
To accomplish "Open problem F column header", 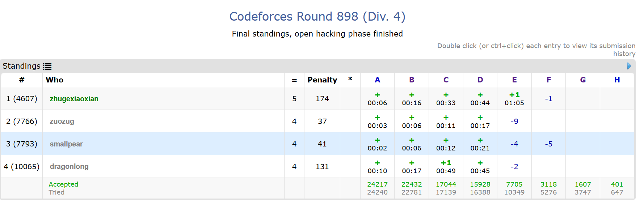I will (x=548, y=80).
